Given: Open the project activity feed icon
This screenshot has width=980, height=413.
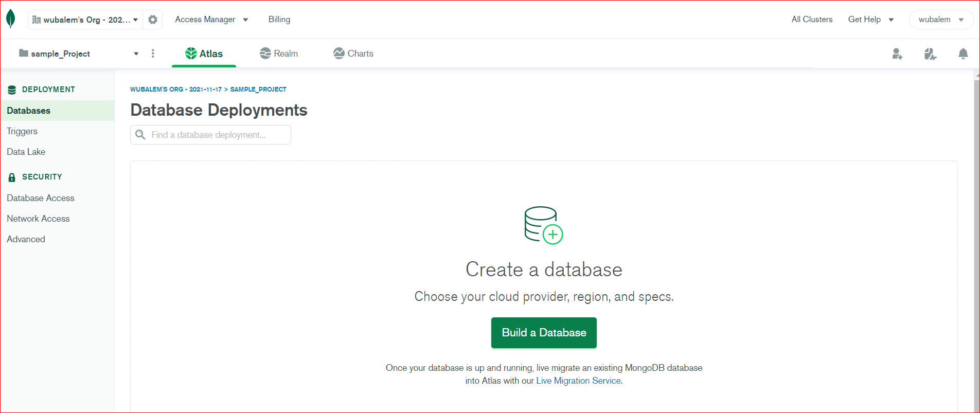Looking at the screenshot, I should point(930,54).
